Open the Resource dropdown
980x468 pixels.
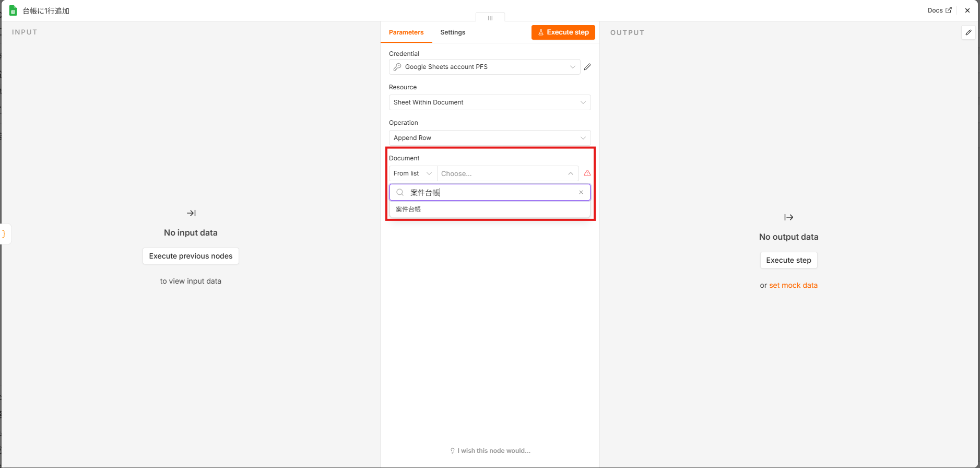coord(490,102)
